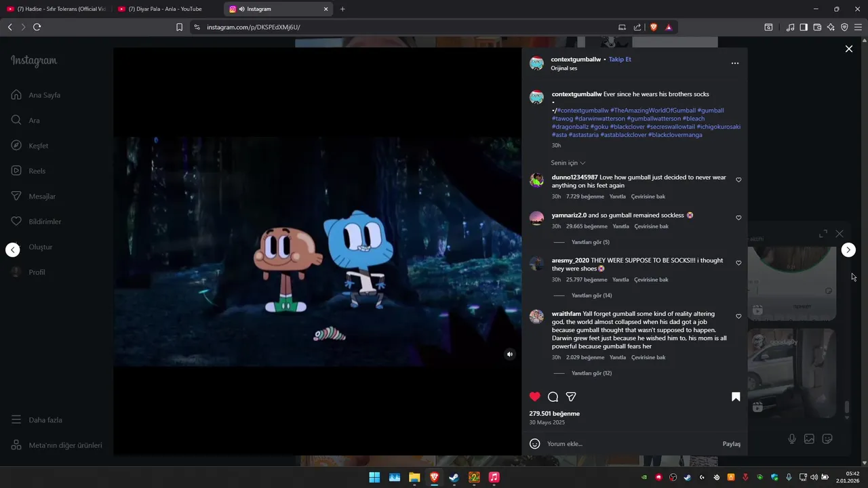Open a new browser tab

click(x=342, y=9)
